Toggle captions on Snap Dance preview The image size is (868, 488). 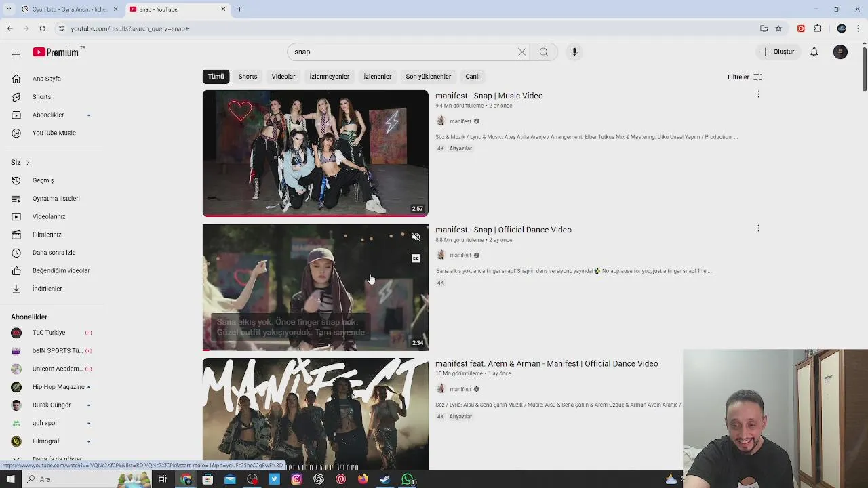[x=416, y=258]
